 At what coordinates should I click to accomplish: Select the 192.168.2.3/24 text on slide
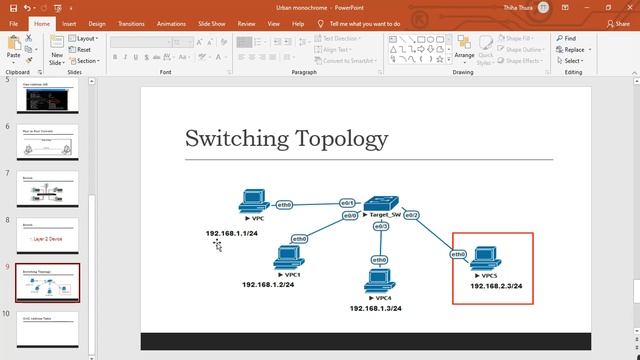pyautogui.click(x=496, y=286)
